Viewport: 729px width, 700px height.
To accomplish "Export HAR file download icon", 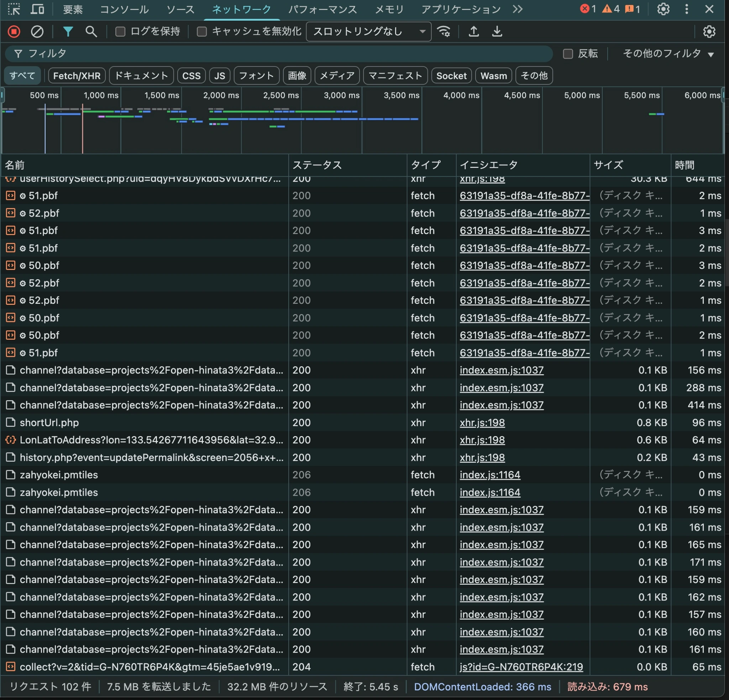I will tap(497, 32).
